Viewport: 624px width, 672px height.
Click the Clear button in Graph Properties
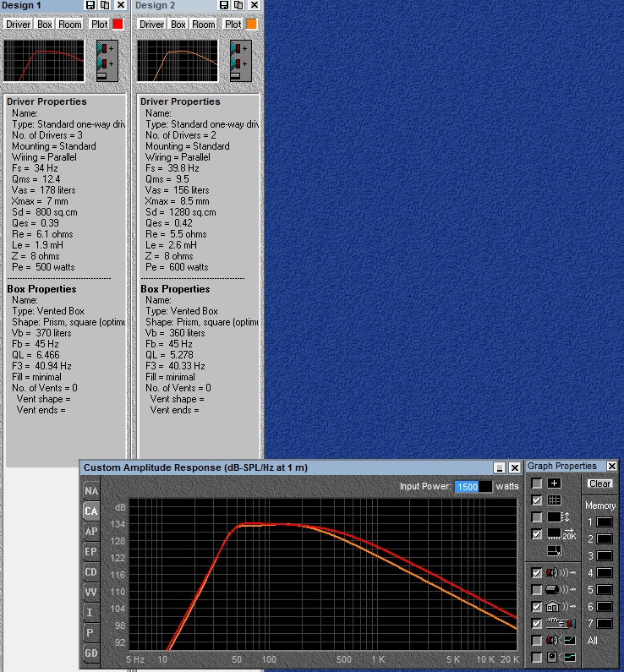(599, 484)
